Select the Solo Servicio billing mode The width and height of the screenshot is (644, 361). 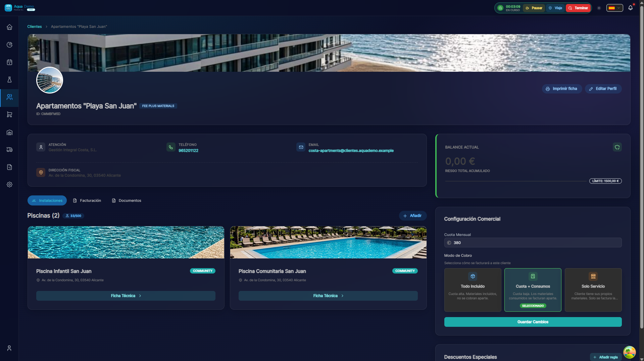(x=593, y=290)
